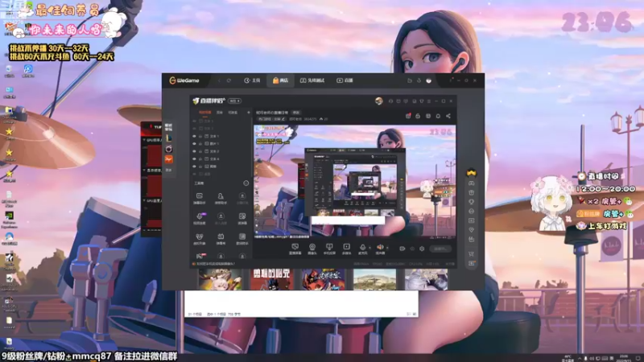
Task: Open the 弹幕秀 tool in the toolbox
Action: tap(221, 238)
